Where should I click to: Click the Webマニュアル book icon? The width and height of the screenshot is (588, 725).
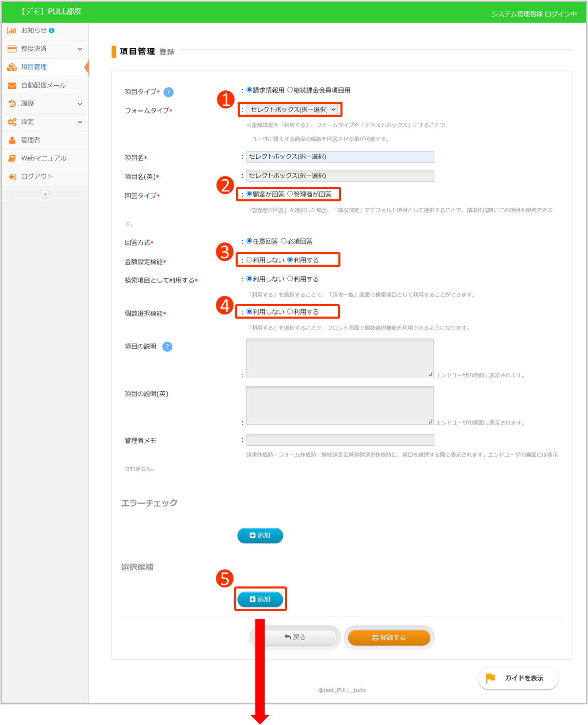point(12,158)
